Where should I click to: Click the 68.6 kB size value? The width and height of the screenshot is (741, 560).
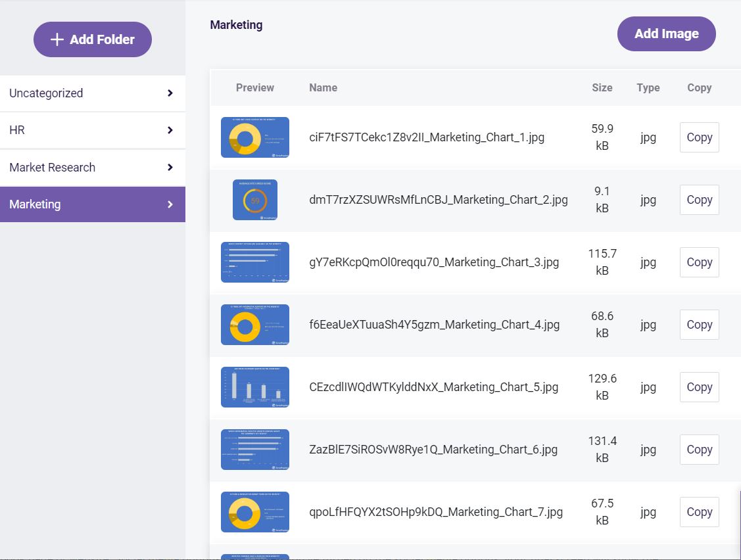pos(602,325)
